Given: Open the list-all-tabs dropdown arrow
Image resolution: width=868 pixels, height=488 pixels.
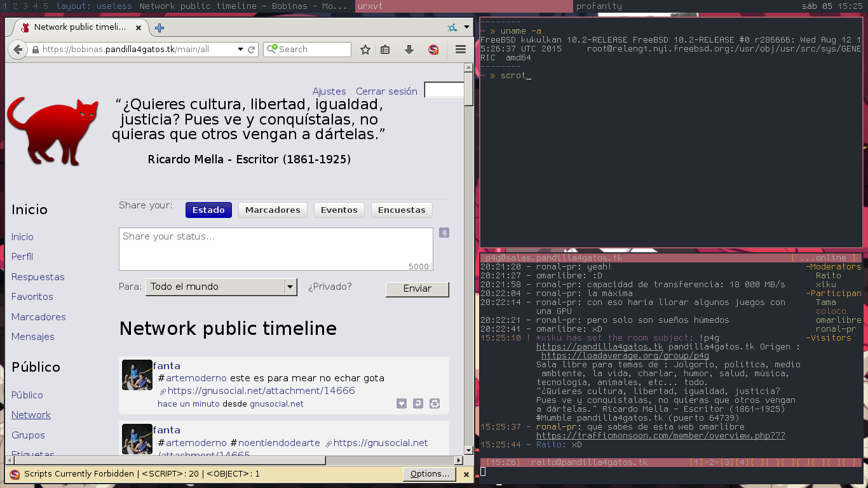Looking at the screenshot, I should (467, 27).
